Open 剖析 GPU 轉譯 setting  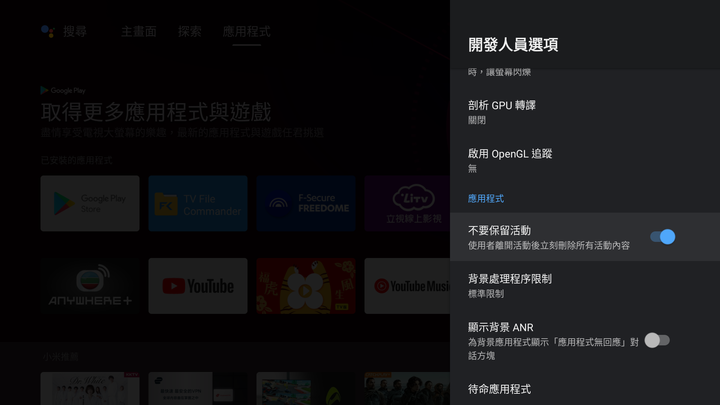point(585,112)
